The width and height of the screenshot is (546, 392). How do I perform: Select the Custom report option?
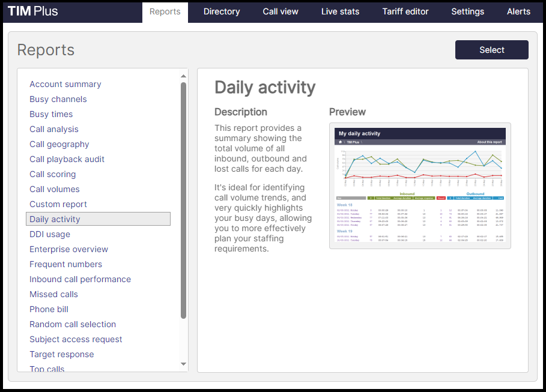[x=58, y=204]
